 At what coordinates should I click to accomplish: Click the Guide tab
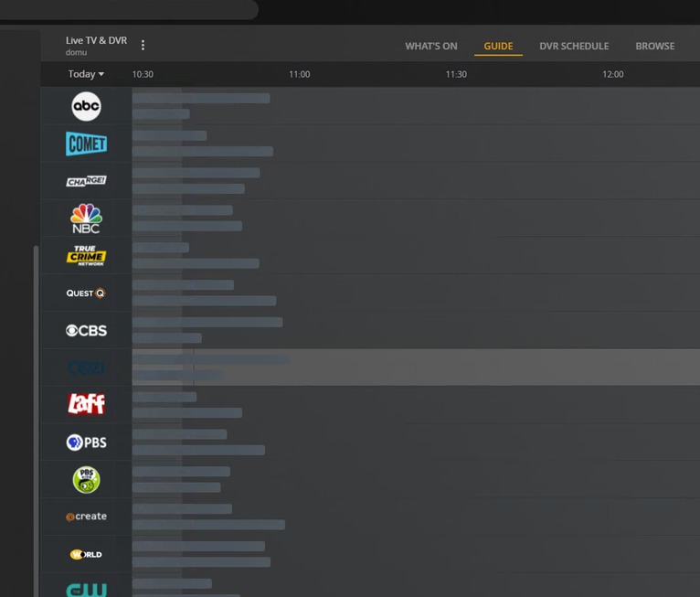point(498,46)
